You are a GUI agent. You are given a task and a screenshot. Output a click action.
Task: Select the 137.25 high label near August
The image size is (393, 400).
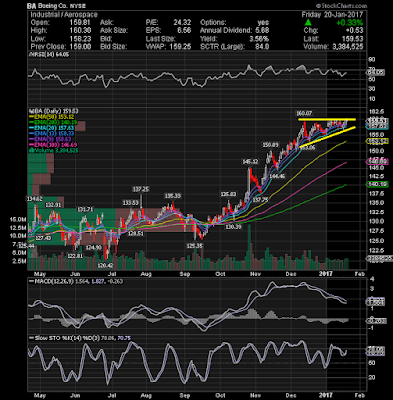click(141, 189)
